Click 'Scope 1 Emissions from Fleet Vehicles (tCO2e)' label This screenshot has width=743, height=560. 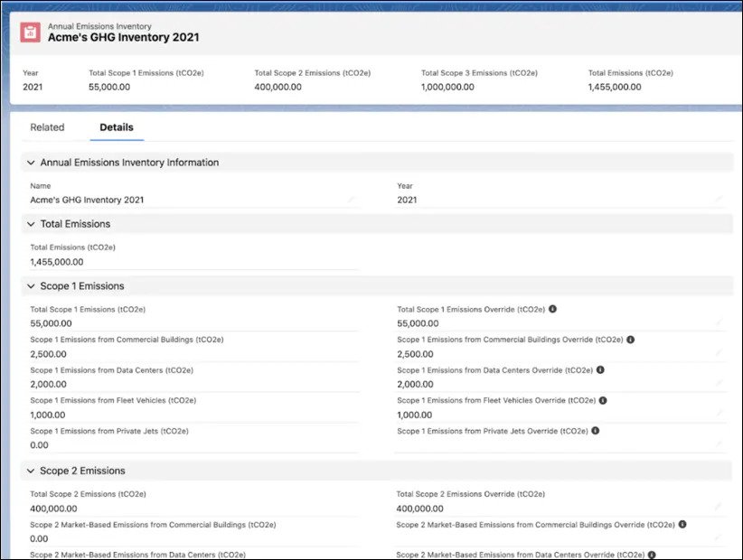pyautogui.click(x=113, y=400)
